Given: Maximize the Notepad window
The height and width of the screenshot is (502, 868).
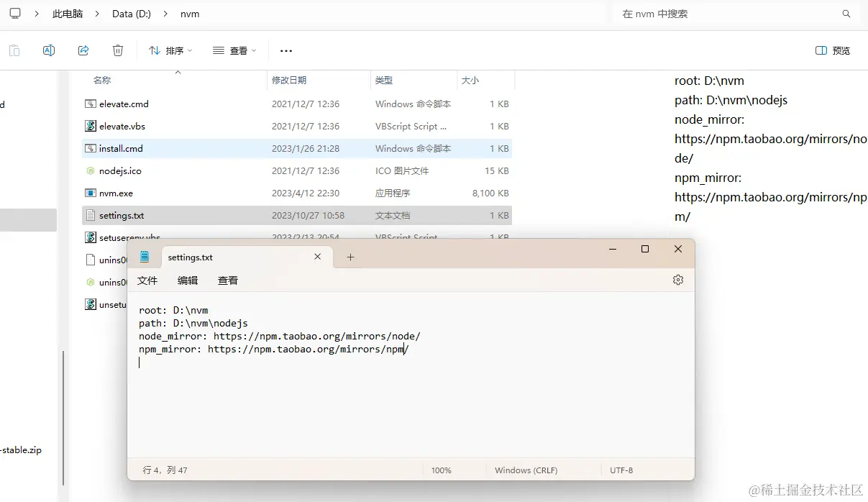Looking at the screenshot, I should 645,249.
